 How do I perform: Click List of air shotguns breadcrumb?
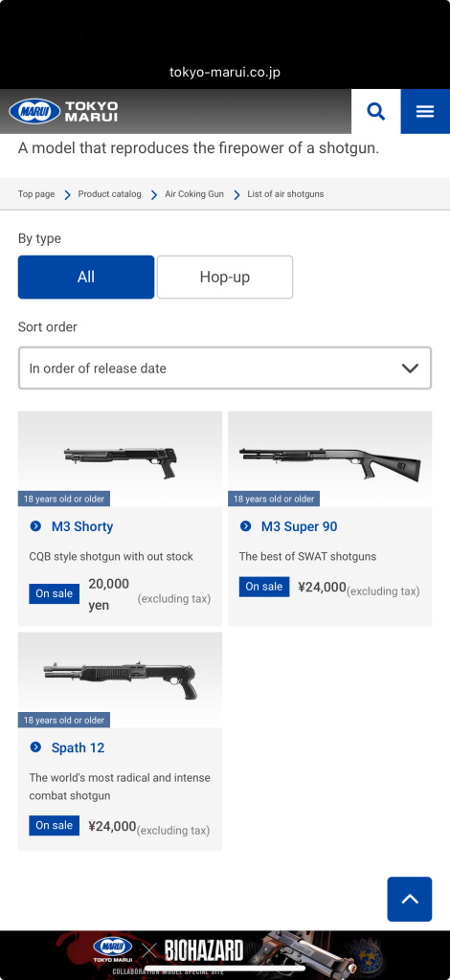[285, 193]
